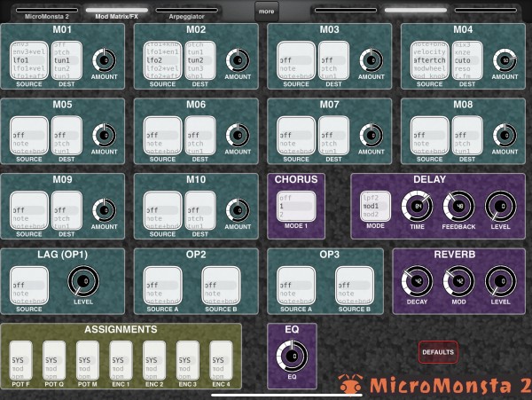532x400 pixels.
Task: Open the M01 DEST selector
Action: (66, 60)
